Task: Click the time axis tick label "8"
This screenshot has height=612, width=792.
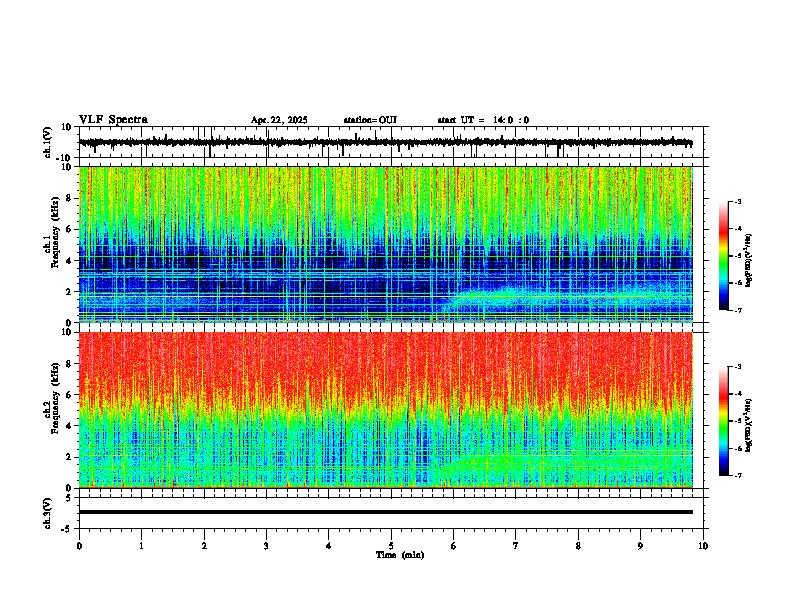Action: 578,546
